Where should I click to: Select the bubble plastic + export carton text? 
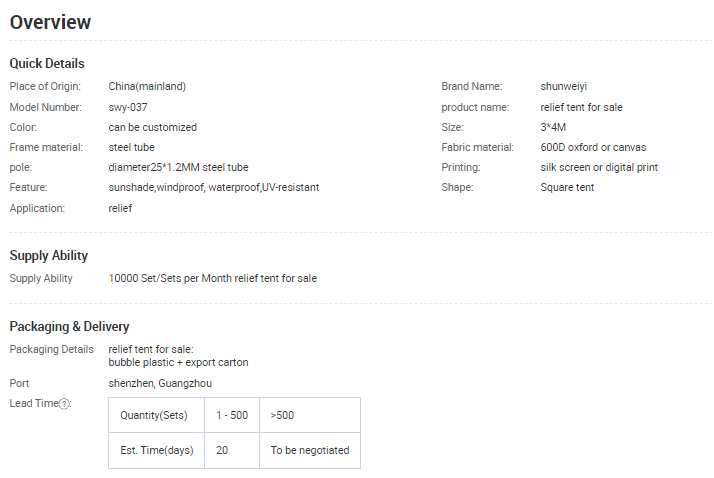point(178,362)
